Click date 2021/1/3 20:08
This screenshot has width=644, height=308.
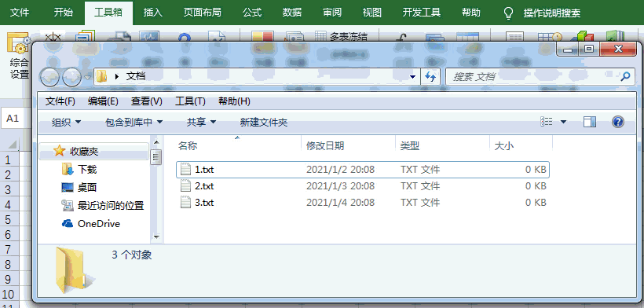[x=341, y=186]
